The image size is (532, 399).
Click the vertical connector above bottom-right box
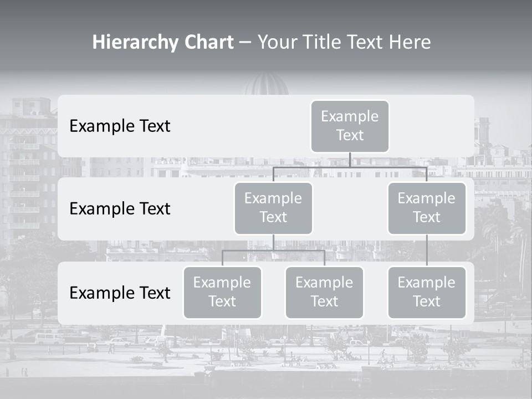[427, 250]
